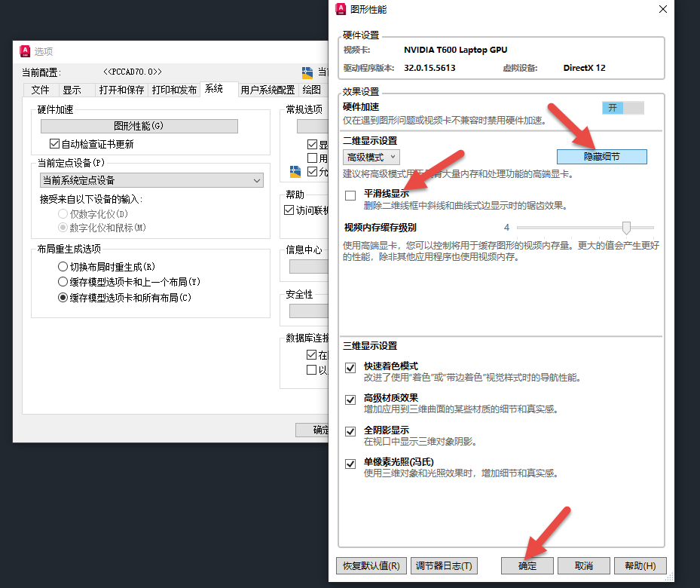Click the AutoCAD icon in 选项 title bar
The image size is (700, 588).
point(25,51)
